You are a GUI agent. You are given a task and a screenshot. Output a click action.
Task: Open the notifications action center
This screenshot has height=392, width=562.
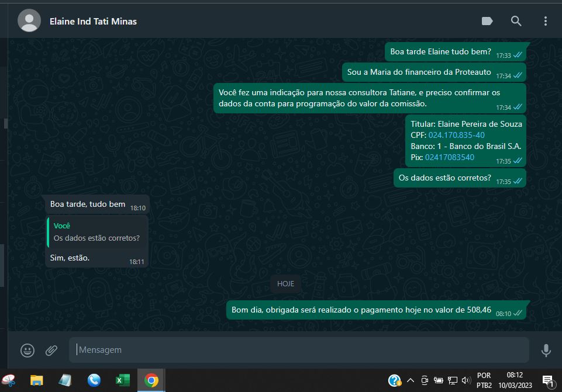549,381
